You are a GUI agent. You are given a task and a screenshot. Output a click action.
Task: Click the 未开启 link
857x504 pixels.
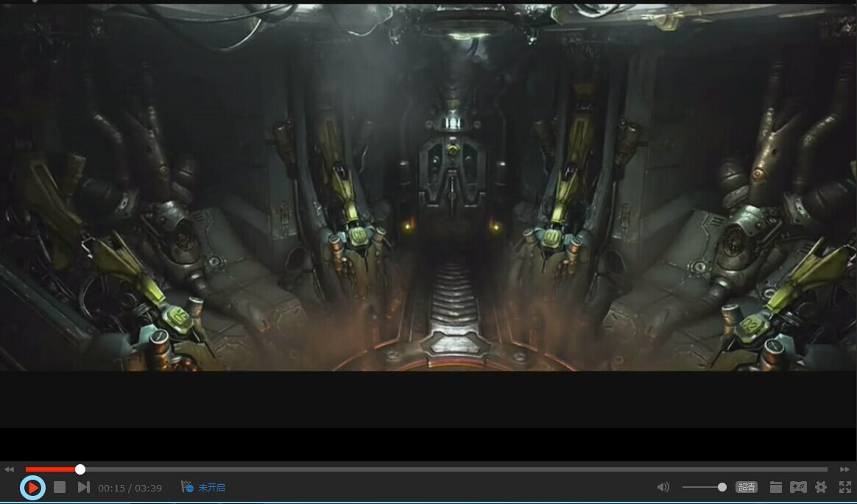[x=211, y=488]
